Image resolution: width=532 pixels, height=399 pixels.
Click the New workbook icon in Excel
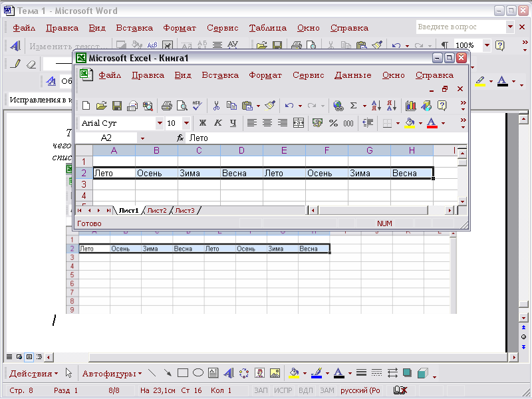(86, 106)
